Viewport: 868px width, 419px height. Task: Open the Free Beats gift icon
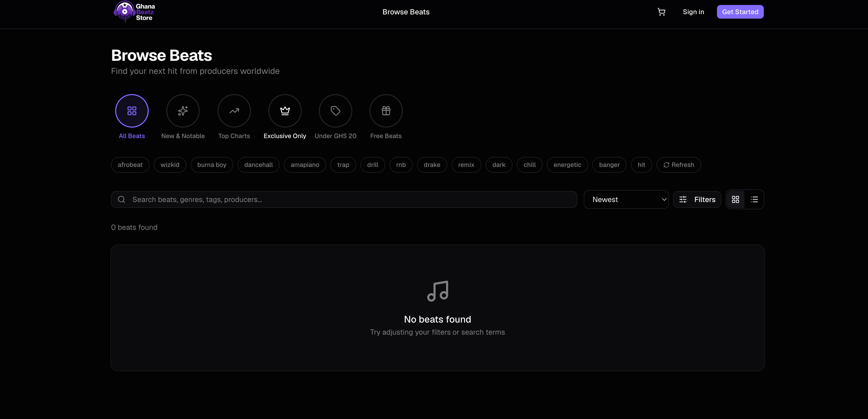[386, 111]
